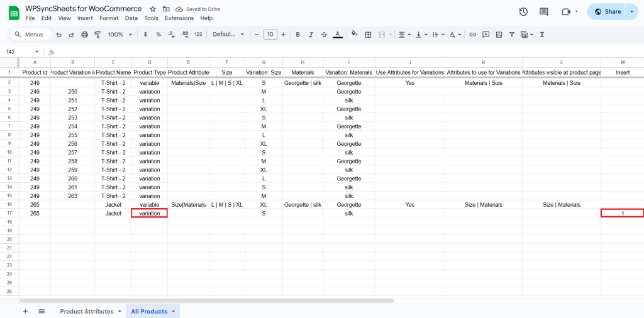Image resolution: width=644 pixels, height=318 pixels.
Task: Open the File menu
Action: click(x=30, y=18)
